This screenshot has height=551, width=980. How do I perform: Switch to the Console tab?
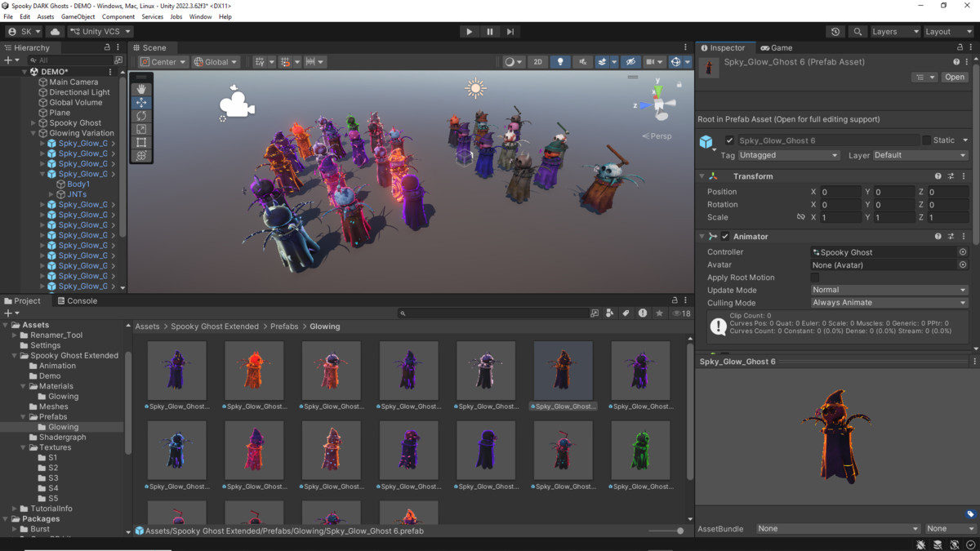pyautogui.click(x=76, y=301)
